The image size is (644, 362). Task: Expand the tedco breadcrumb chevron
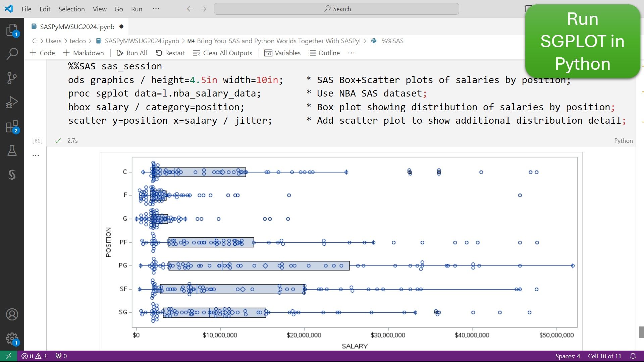tap(90, 41)
